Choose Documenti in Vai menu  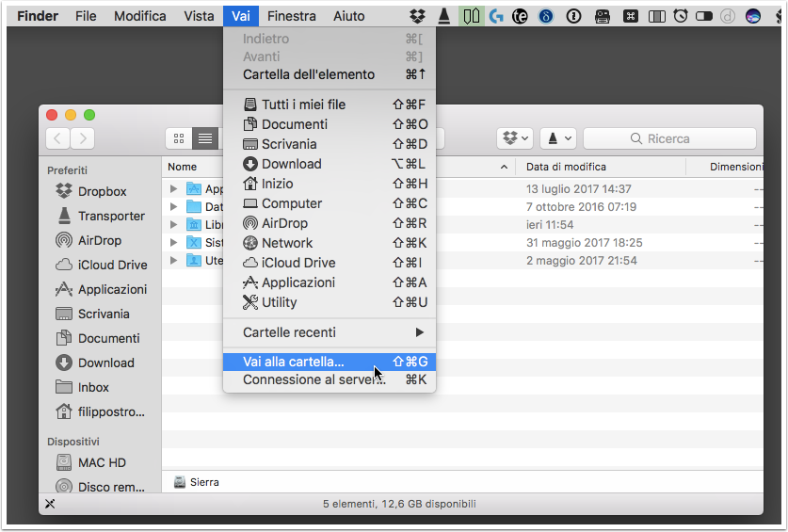click(x=330, y=124)
